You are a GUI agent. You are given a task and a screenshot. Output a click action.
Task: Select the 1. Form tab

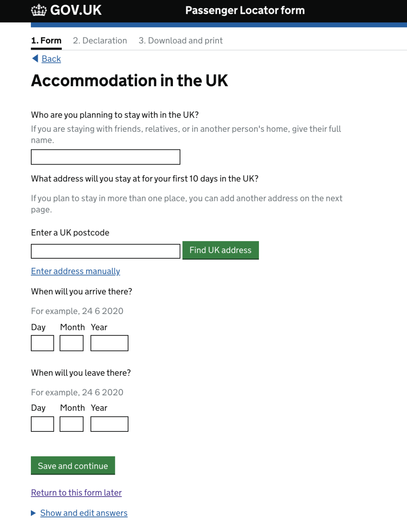[x=46, y=41]
